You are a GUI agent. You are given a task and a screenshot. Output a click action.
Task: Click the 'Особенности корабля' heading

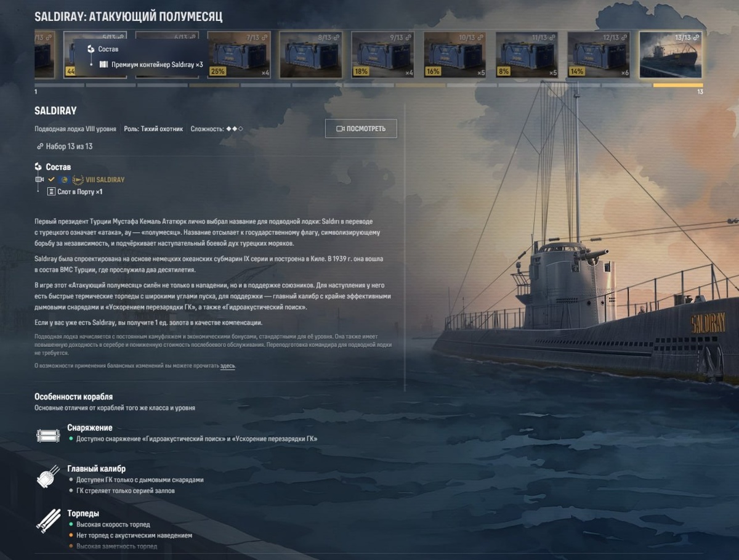coord(73,397)
